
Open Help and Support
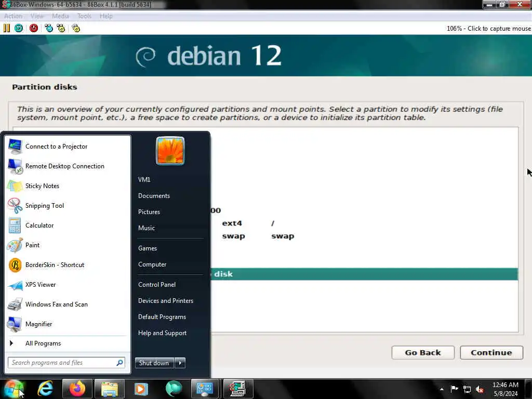(x=170, y=333)
